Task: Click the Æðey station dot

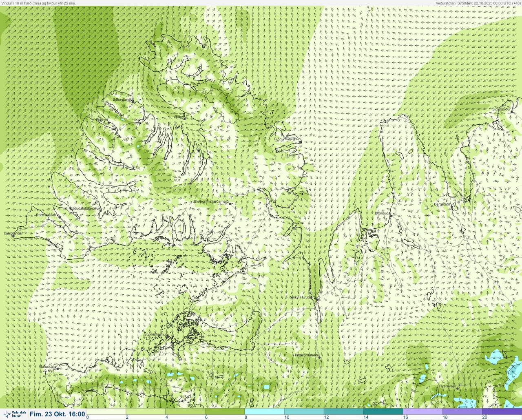Action: [185, 119]
